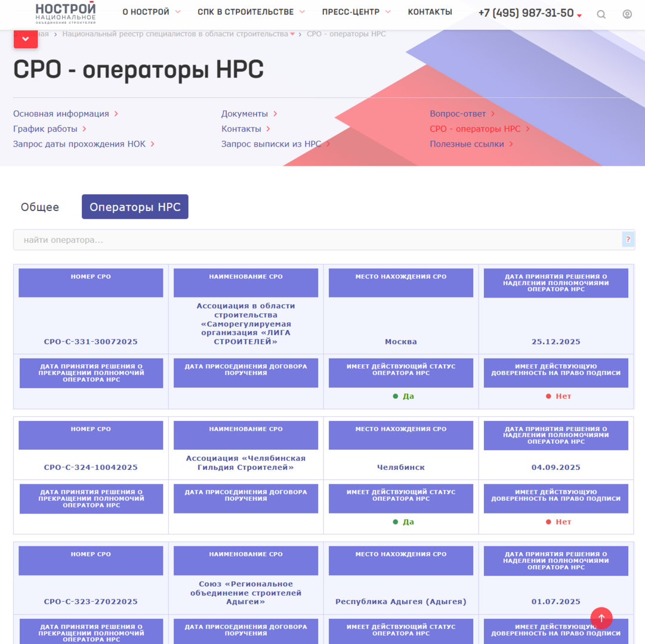This screenshot has width=645, height=644.
Task: Open График работы link
Action: pos(45,129)
